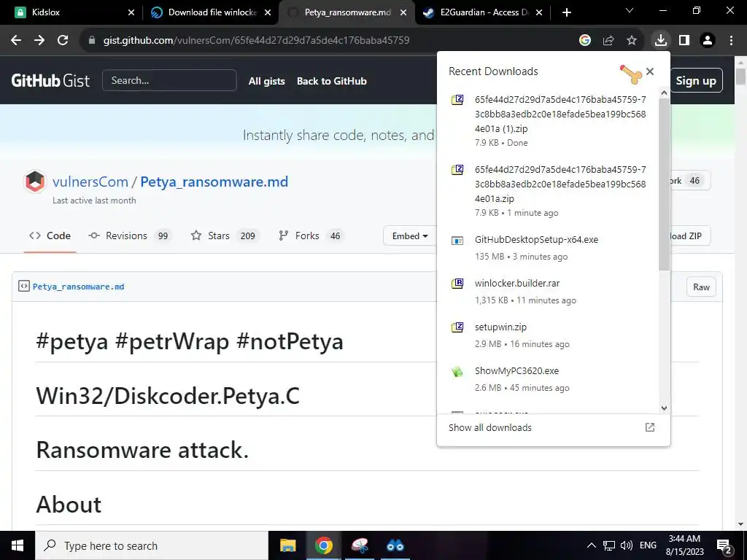This screenshot has width=747, height=560.
Task: Click the page vertical scrollbar thumb
Action: (x=741, y=76)
